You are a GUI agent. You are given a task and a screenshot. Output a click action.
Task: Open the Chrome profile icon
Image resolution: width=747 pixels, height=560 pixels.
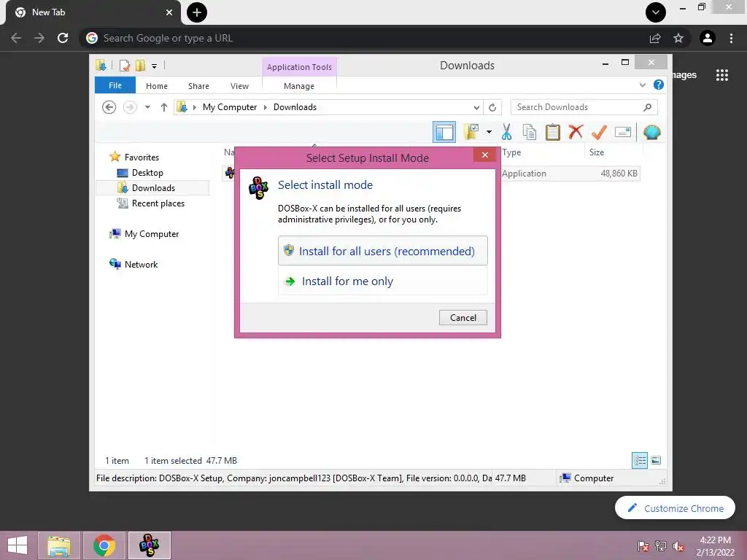pyautogui.click(x=708, y=38)
